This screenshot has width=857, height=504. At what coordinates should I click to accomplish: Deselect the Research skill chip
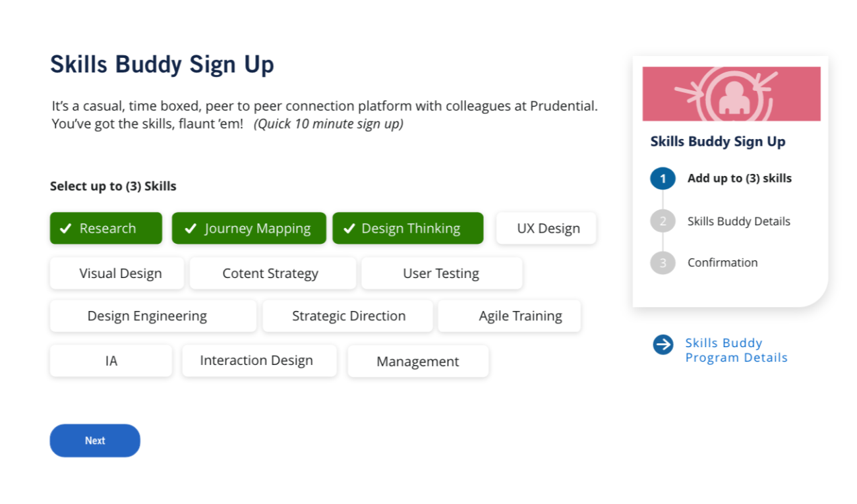tap(106, 229)
